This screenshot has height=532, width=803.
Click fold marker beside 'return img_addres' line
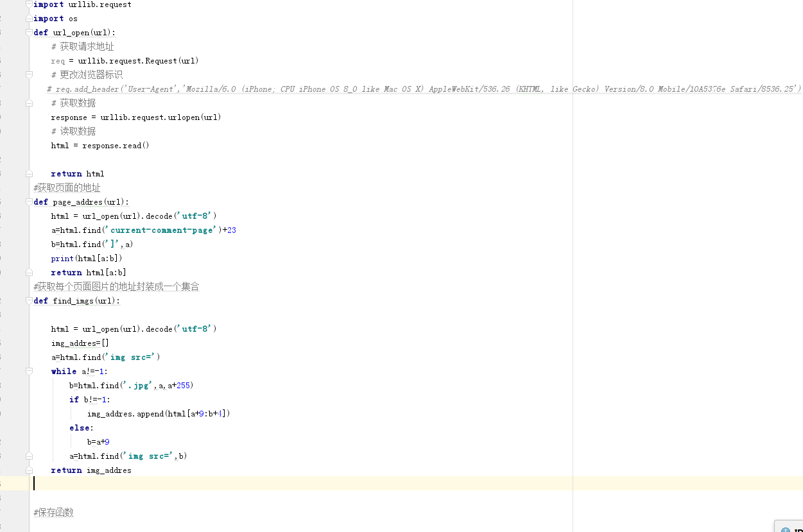click(x=29, y=470)
